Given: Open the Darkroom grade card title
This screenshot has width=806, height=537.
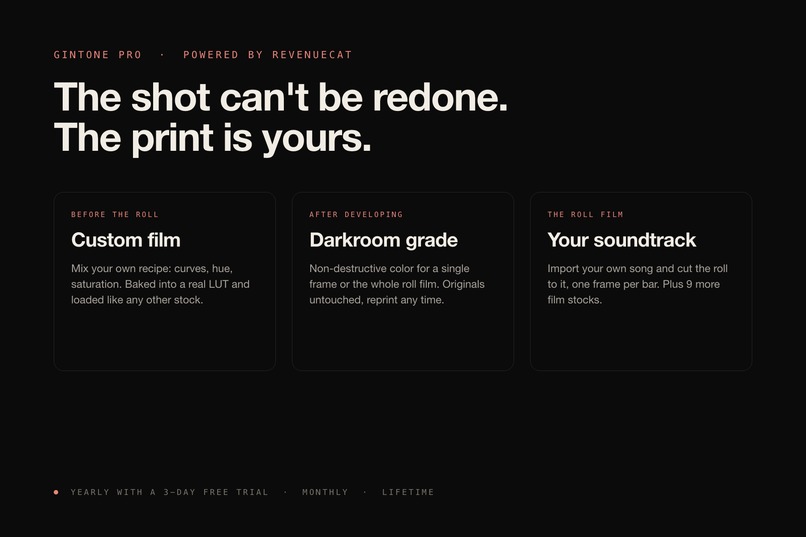Looking at the screenshot, I should (383, 240).
